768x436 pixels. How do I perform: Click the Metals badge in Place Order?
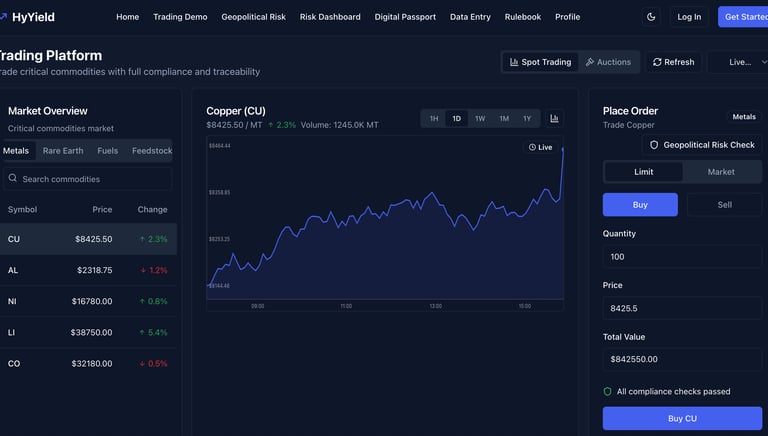click(744, 117)
